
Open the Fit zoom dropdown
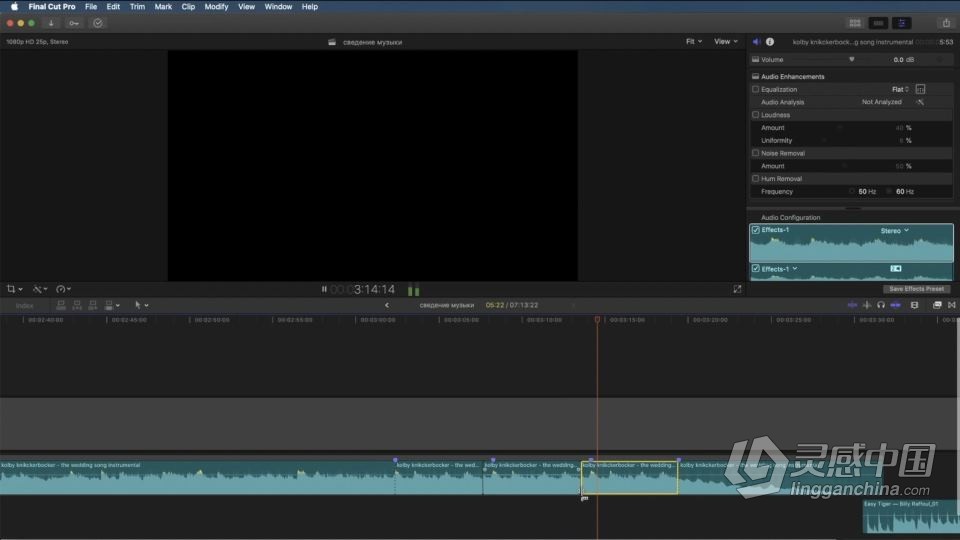coord(694,42)
